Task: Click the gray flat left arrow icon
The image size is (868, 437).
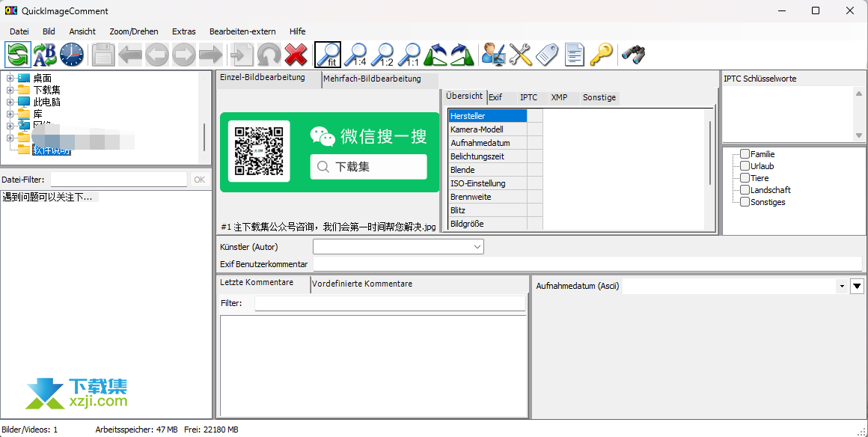Action: pos(130,55)
